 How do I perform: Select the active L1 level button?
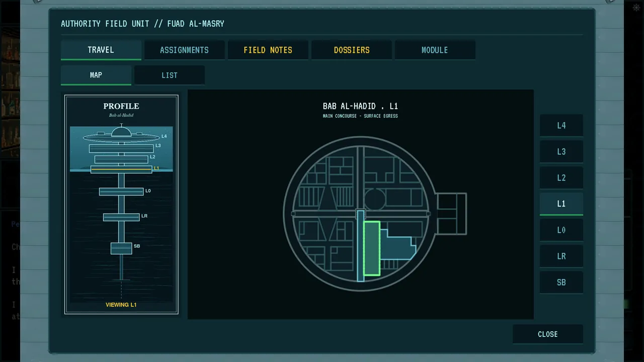click(x=561, y=204)
